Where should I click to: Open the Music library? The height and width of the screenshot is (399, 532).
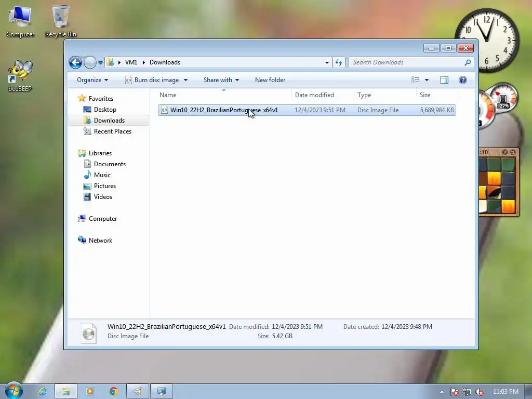102,175
